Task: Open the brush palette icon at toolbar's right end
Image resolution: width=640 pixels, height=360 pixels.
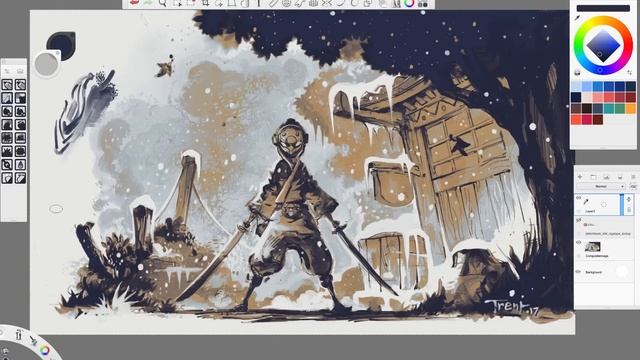Action: click(x=423, y=4)
